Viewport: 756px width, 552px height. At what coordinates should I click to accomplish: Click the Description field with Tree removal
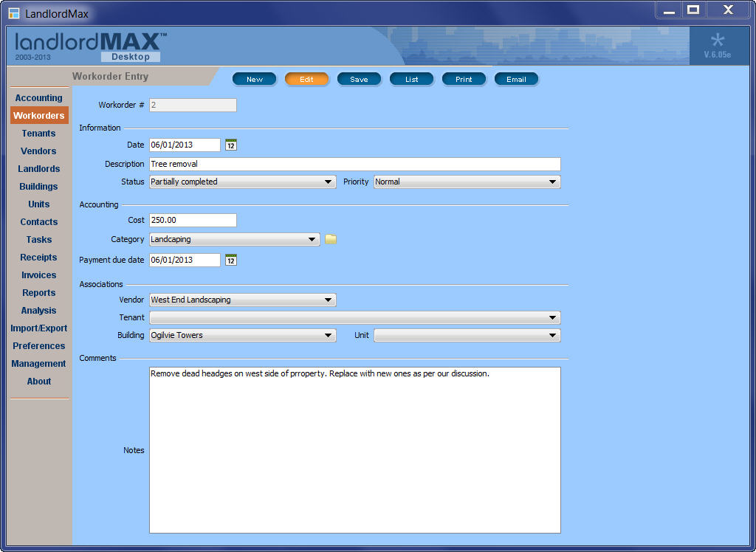pyautogui.click(x=355, y=164)
